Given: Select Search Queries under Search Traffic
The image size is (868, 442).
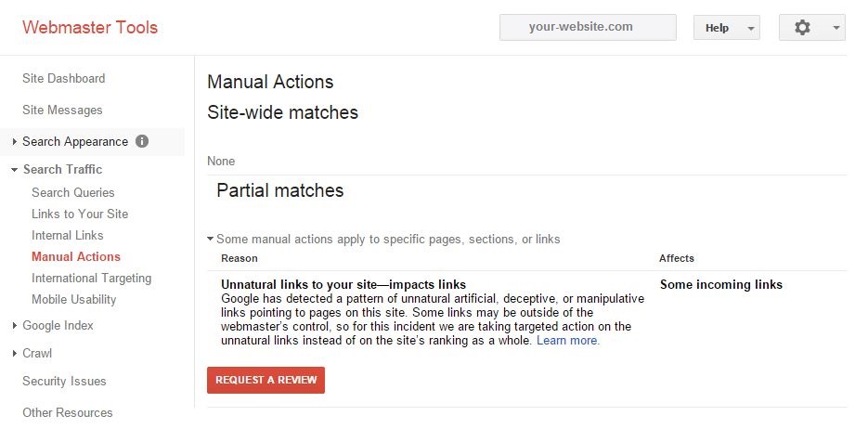Looking at the screenshot, I should (73, 193).
